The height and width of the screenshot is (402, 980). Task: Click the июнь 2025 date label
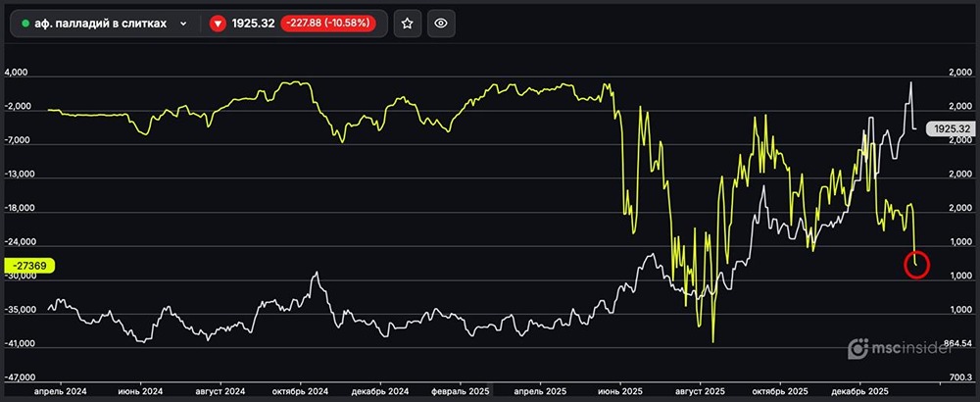(620, 391)
